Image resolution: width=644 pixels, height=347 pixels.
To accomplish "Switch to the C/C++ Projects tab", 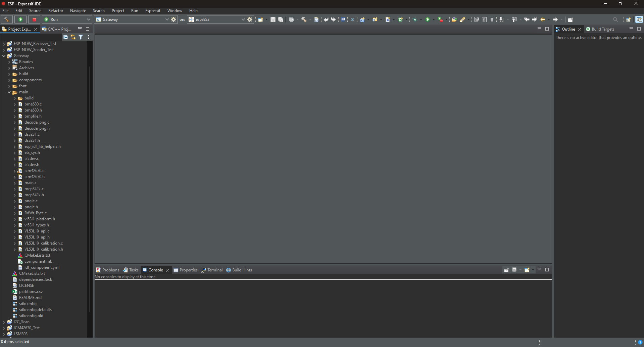I will pyautogui.click(x=56, y=29).
